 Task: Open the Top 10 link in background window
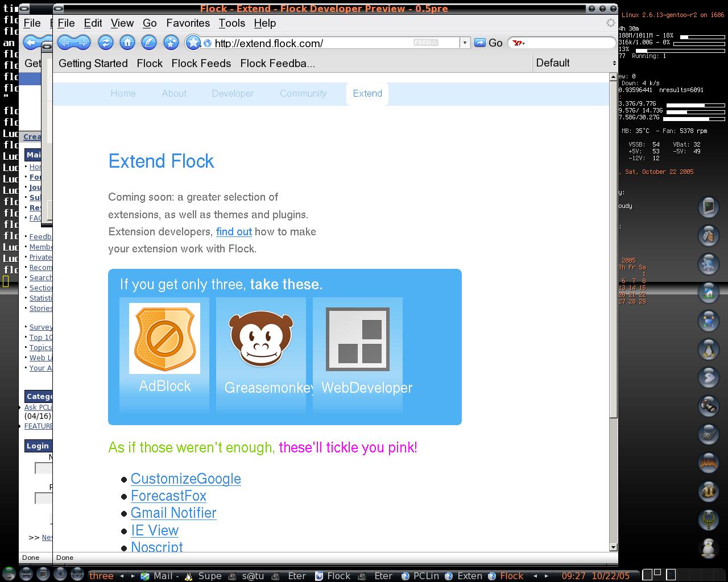pos(41,337)
